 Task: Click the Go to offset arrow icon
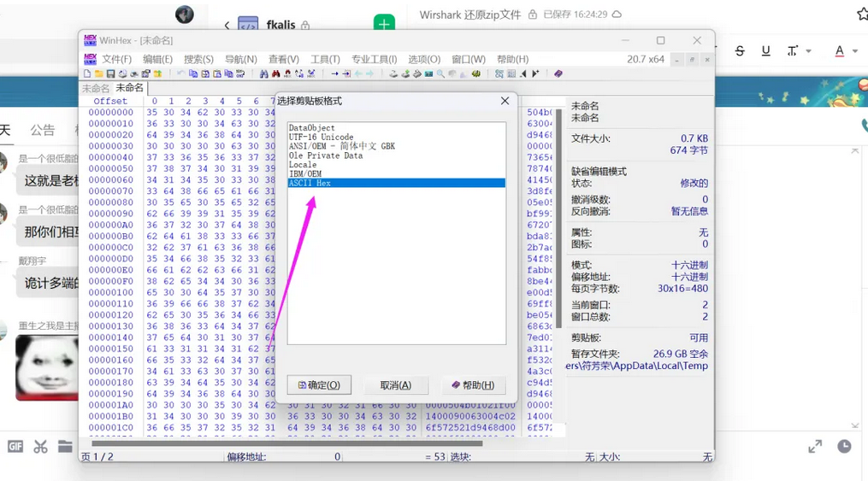(334, 73)
